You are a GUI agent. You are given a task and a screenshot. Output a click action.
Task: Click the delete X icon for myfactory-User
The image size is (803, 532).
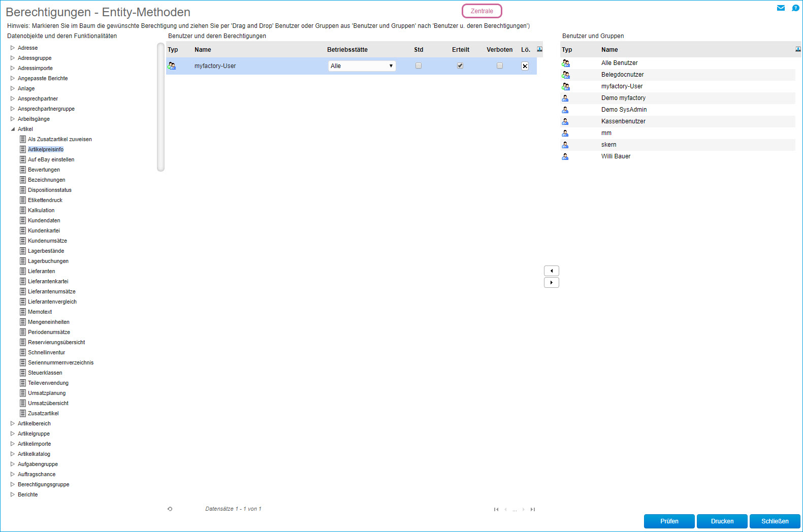tap(525, 66)
